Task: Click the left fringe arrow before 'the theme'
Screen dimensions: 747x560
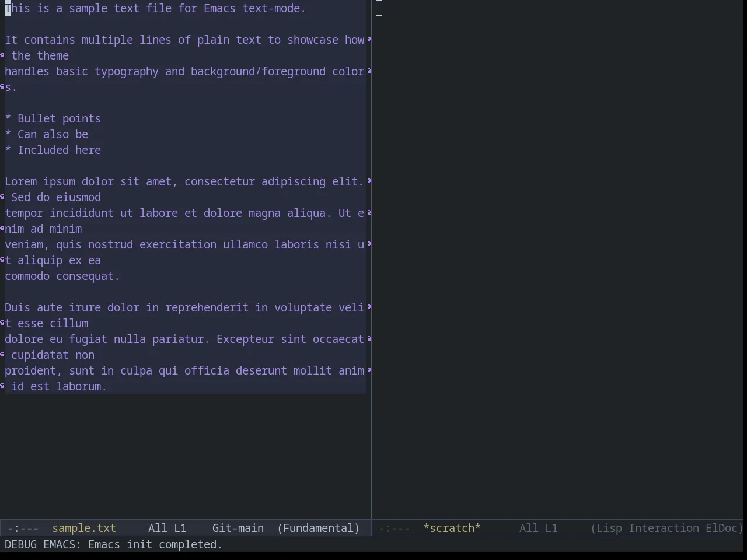Action: 2,55
